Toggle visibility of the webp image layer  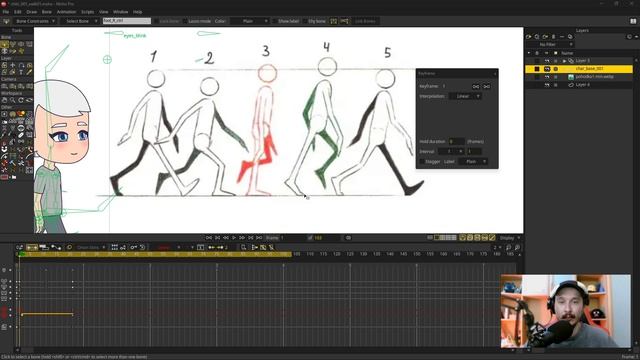pyautogui.click(x=547, y=77)
